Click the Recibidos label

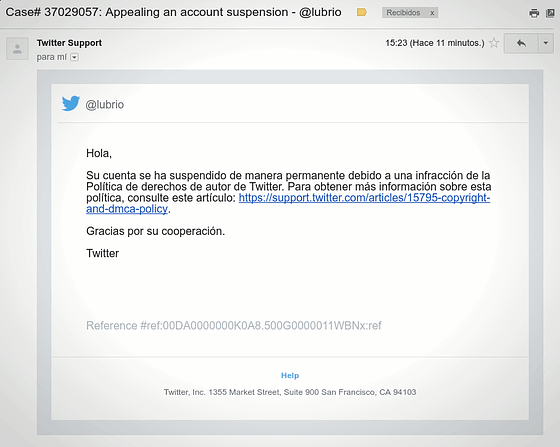tap(403, 13)
